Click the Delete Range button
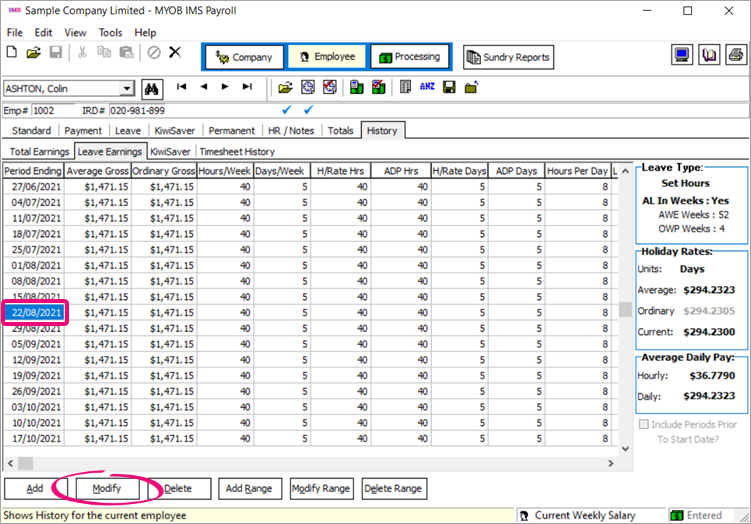Screen dimensions: 751x524 coord(393,488)
